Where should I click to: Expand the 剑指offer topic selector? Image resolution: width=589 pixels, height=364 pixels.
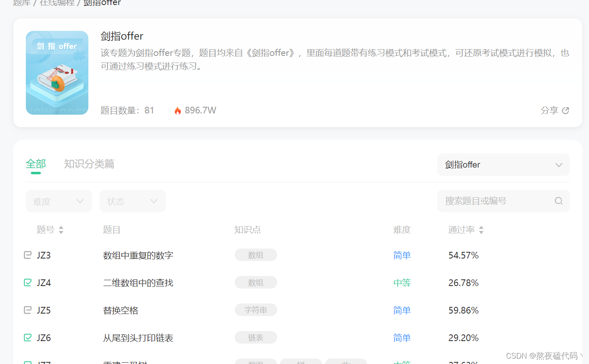point(504,165)
